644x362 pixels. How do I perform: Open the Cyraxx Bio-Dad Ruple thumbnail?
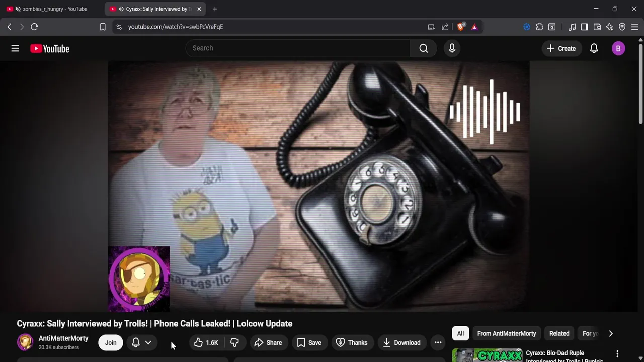pos(488,355)
